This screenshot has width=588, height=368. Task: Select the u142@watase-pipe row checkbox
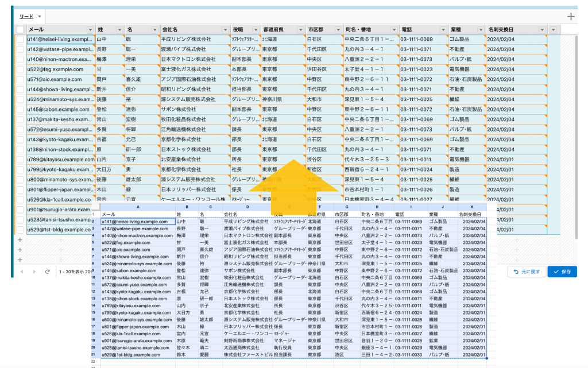(x=20, y=49)
